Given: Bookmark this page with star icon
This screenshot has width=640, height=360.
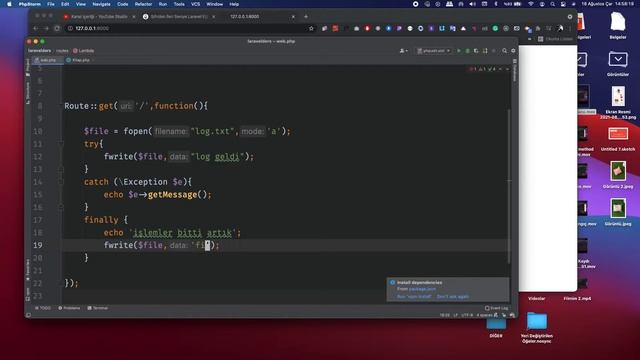Looking at the screenshot, I should click(x=311, y=29).
